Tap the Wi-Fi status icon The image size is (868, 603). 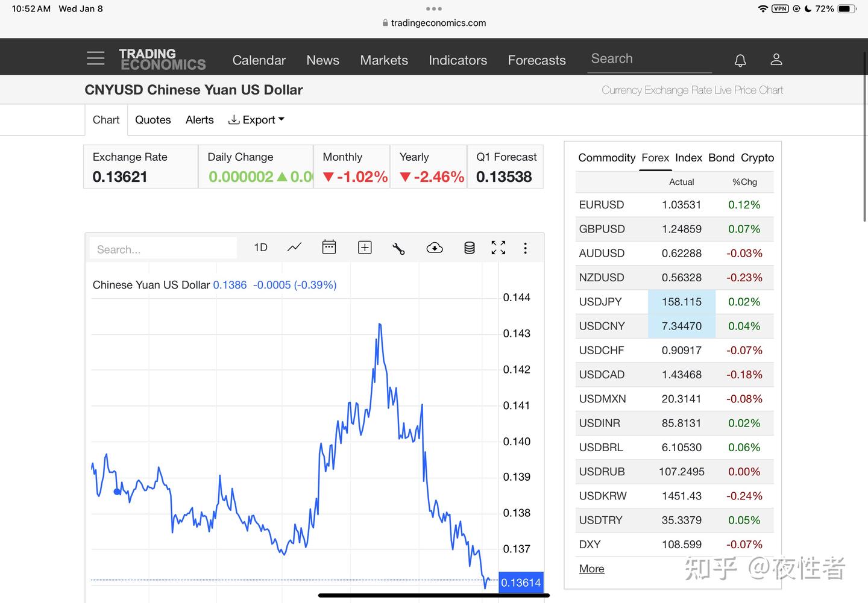(763, 8)
